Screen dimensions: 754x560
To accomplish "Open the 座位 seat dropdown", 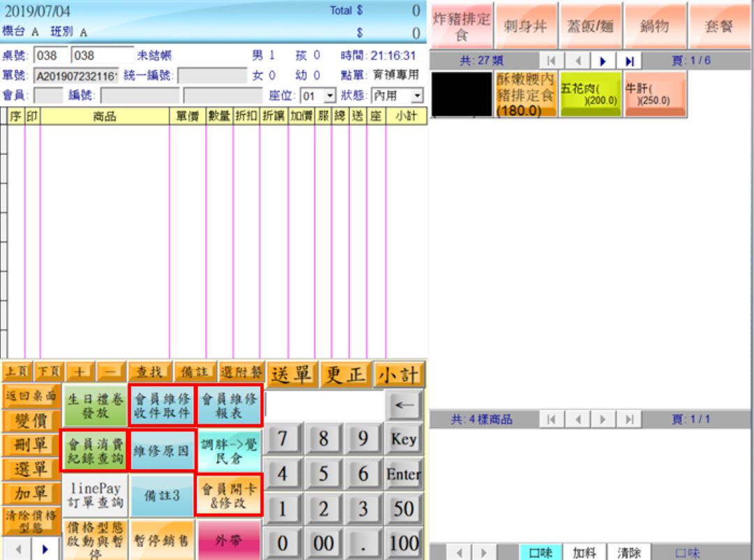I will point(330,96).
